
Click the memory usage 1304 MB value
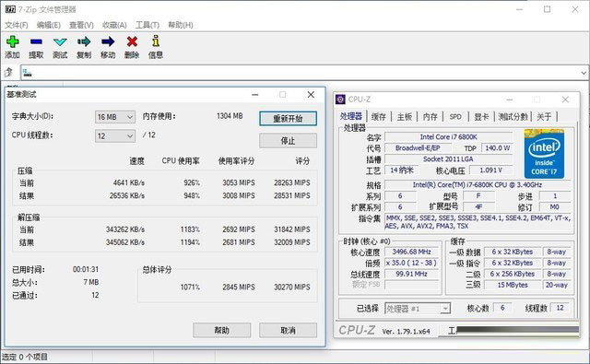230,116
